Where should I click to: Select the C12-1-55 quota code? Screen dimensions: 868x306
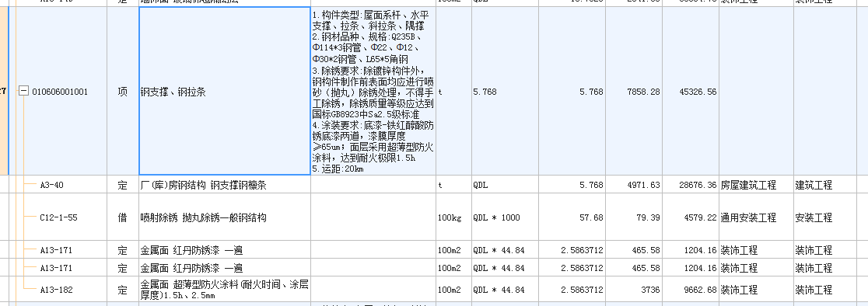(58, 217)
